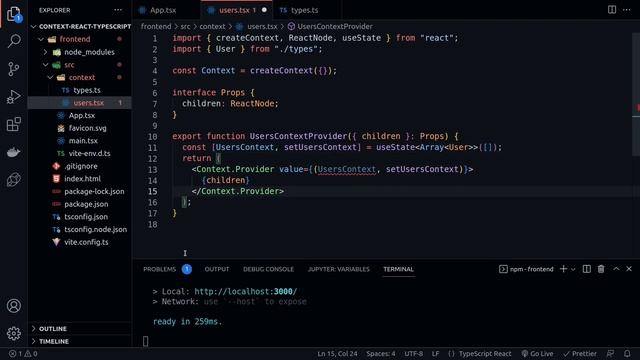The height and width of the screenshot is (360, 640).
Task: Click UTF-8 encoding selector
Action: [x=413, y=353]
